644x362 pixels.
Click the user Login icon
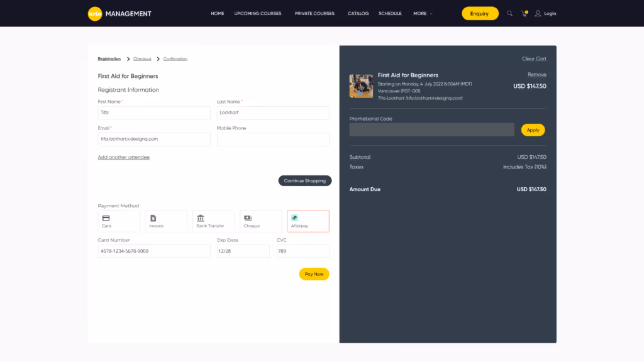pyautogui.click(x=538, y=14)
